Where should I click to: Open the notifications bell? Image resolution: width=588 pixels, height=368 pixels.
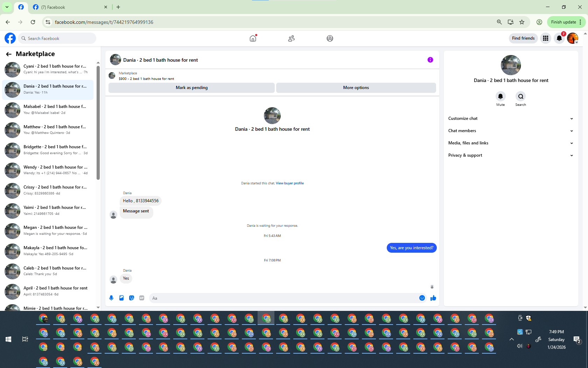pyautogui.click(x=559, y=38)
